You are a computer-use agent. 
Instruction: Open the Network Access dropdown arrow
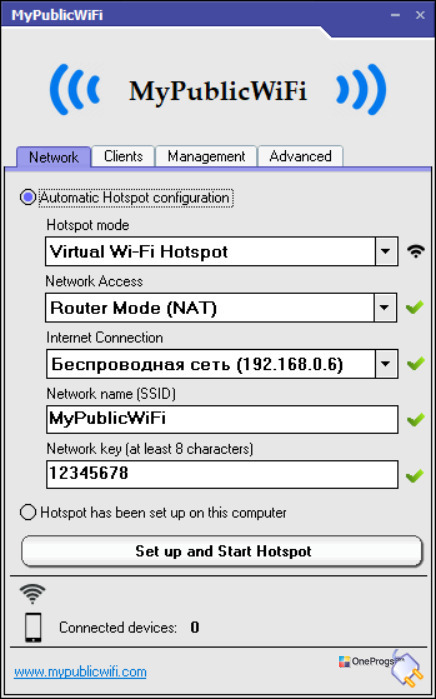tap(385, 308)
